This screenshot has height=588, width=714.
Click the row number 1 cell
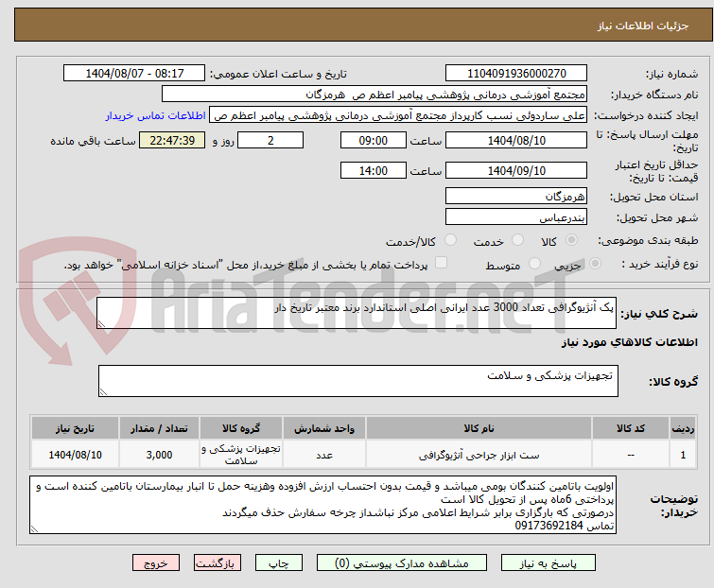tap(683, 455)
